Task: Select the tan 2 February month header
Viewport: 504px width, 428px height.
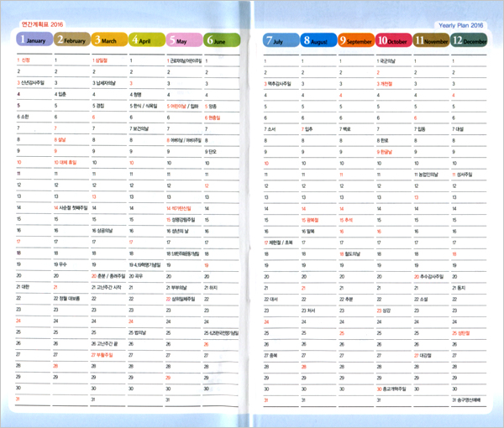Action: pyautogui.click(x=72, y=39)
